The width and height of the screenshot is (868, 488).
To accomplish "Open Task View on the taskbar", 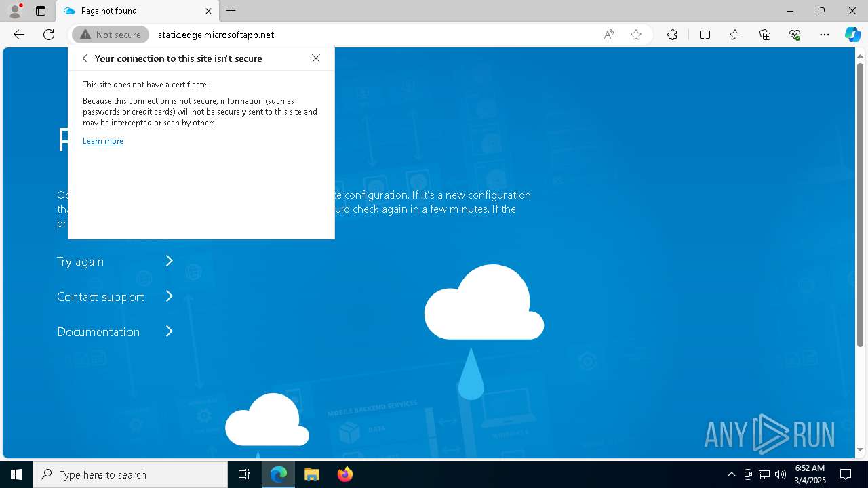I will [244, 474].
